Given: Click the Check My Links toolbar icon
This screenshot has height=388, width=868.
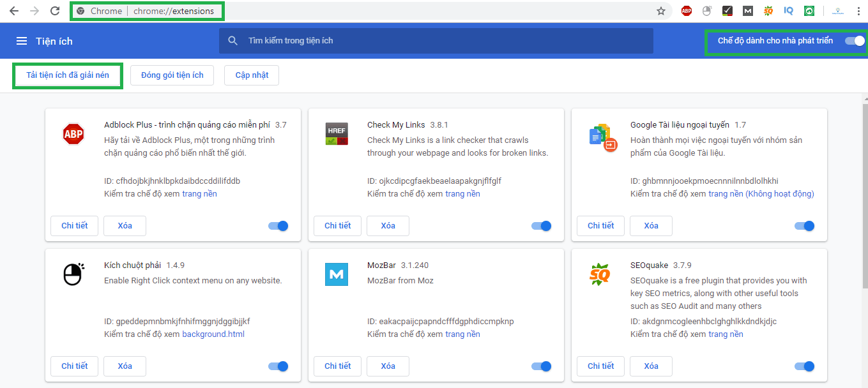Looking at the screenshot, I should (727, 11).
